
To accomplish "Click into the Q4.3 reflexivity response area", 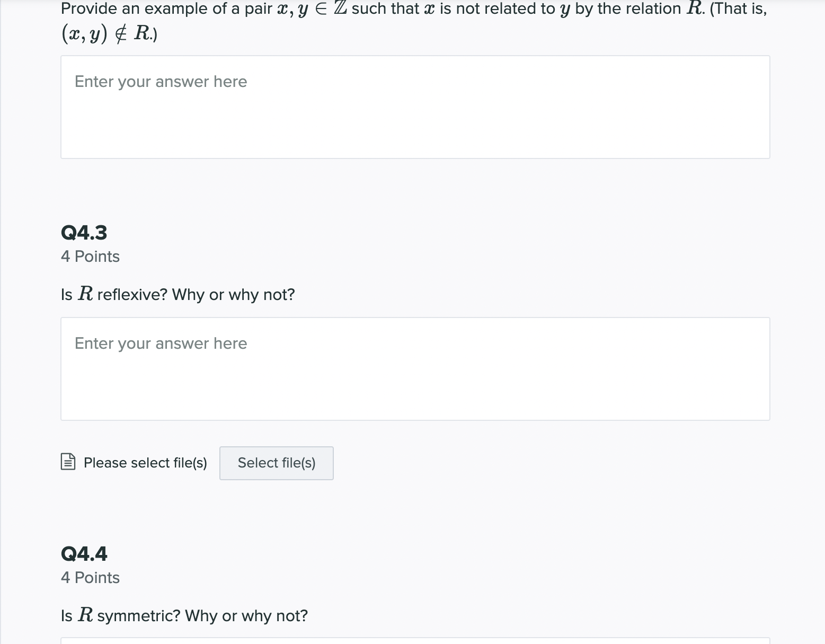I will tap(415, 368).
